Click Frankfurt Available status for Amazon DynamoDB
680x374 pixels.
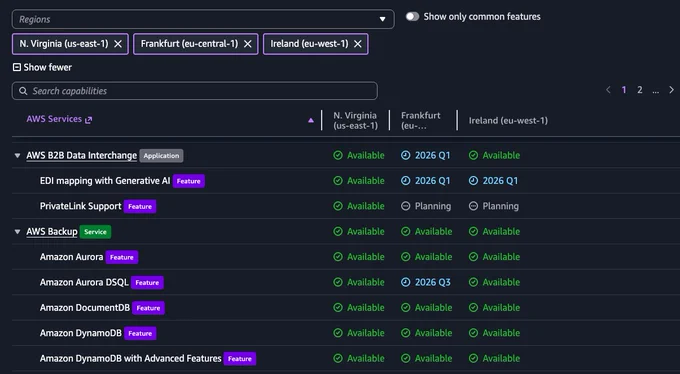pos(427,333)
